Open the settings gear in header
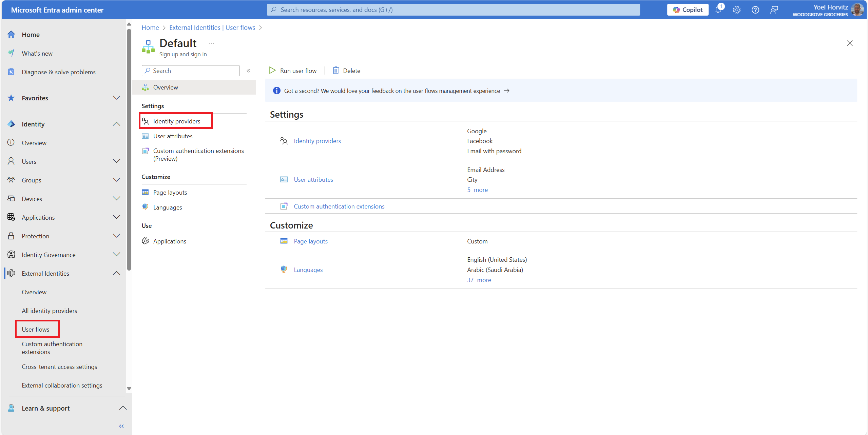This screenshot has width=868, height=435. click(x=736, y=10)
